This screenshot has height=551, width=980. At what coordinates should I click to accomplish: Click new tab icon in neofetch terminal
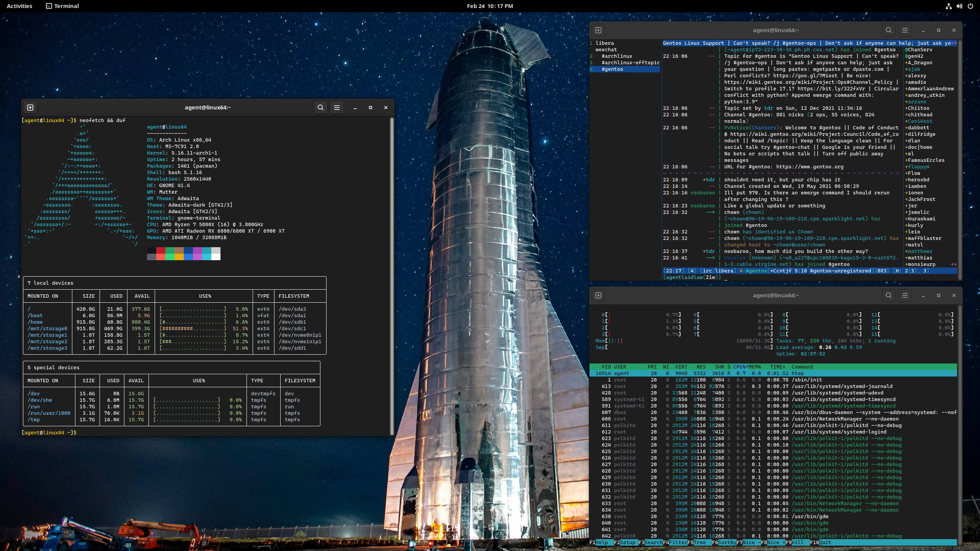coord(31,108)
